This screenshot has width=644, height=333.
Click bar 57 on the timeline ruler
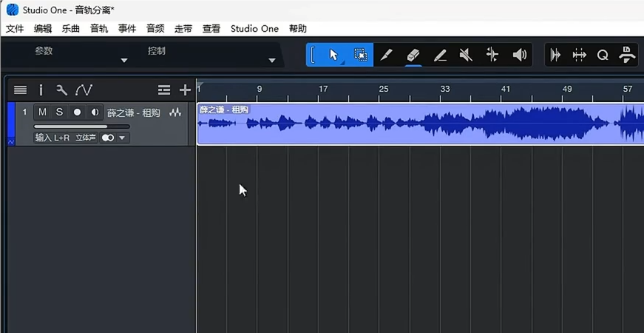[628, 89]
